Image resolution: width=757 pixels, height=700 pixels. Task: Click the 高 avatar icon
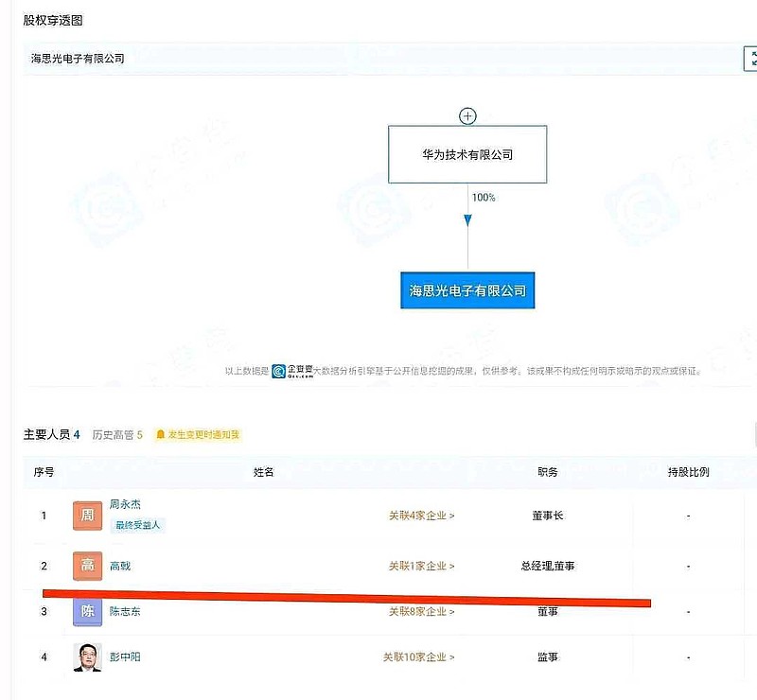point(87,566)
